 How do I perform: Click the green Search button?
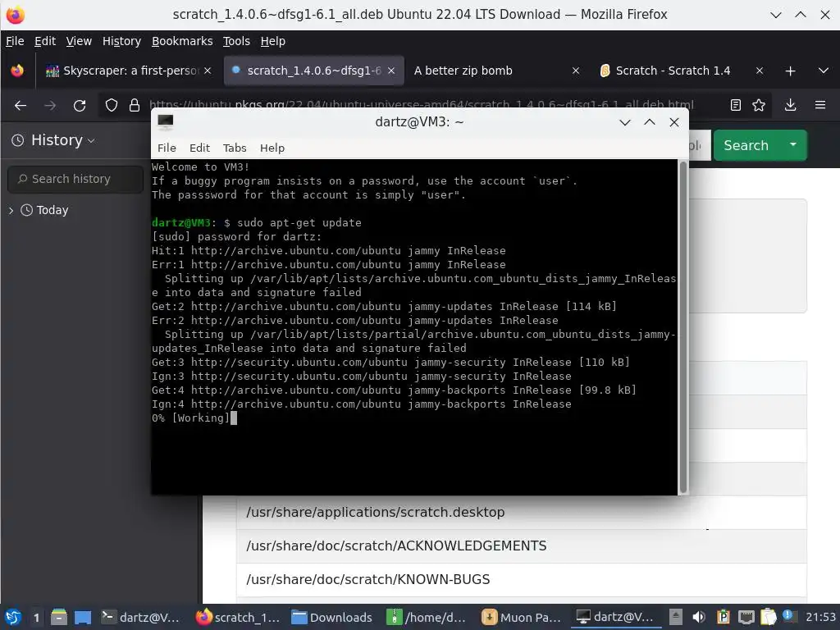(x=746, y=145)
